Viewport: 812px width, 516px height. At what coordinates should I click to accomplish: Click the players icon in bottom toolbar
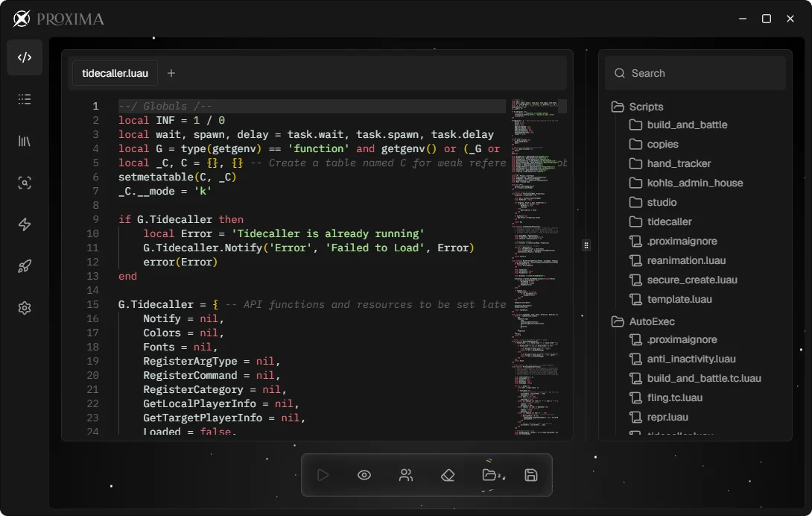click(406, 475)
